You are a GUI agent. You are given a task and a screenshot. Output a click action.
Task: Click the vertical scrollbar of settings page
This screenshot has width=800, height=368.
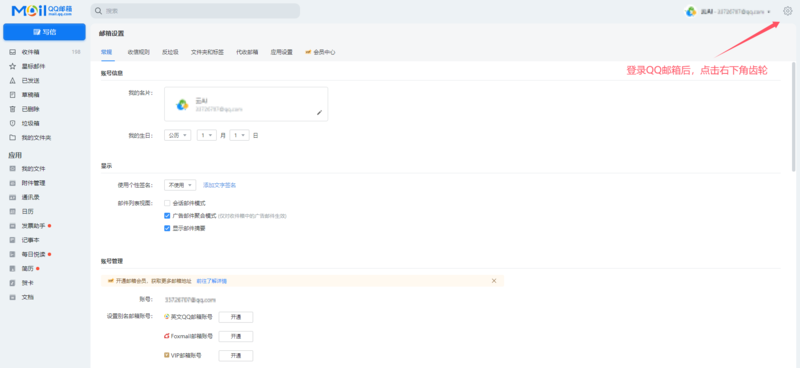pyautogui.click(x=793, y=117)
